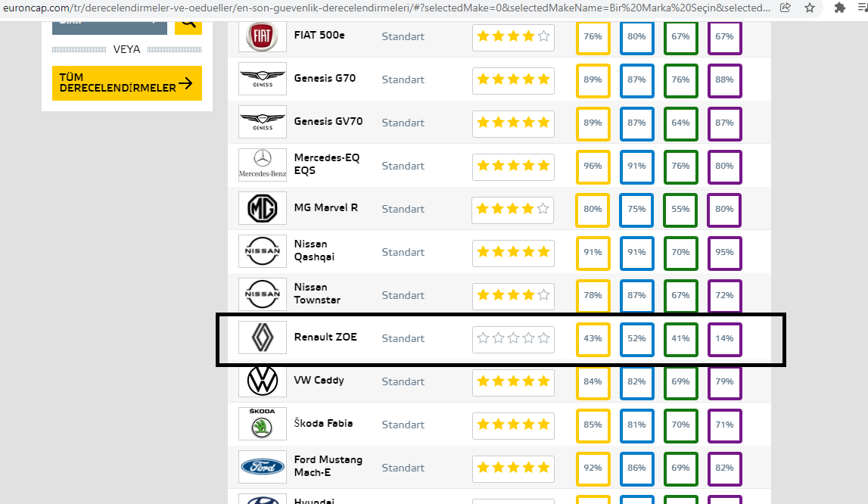Image resolution: width=868 pixels, height=504 pixels.
Task: Click Genesis GV70 five-star rating box
Action: [x=513, y=122]
